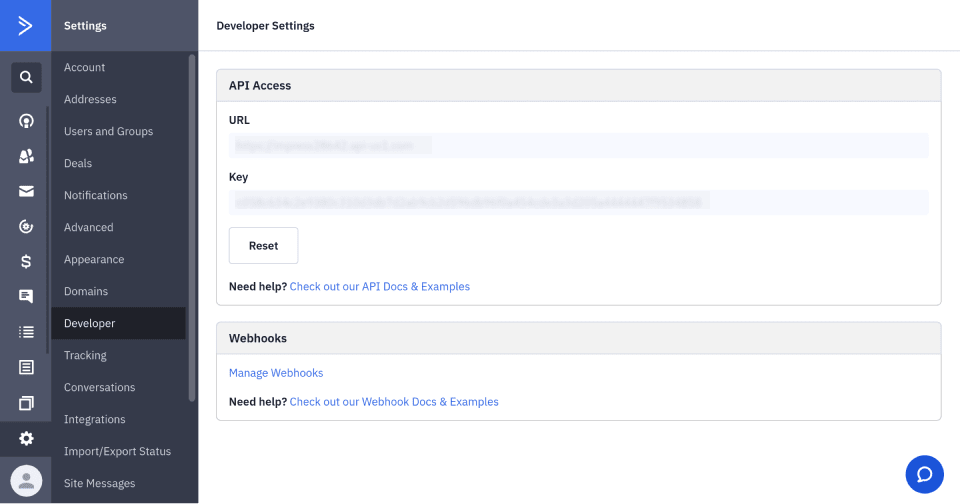This screenshot has width=960, height=504.
Task: Open Tracking settings
Action: pos(85,355)
